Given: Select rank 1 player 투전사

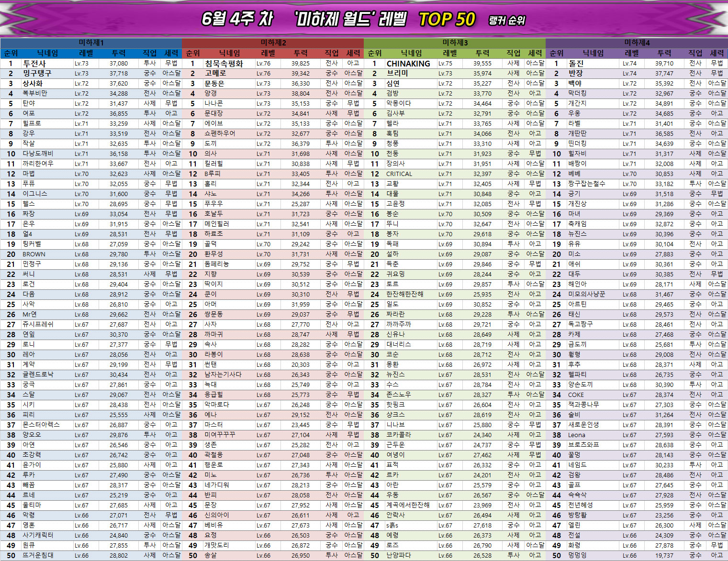Looking at the screenshot, I should [x=34, y=63].
